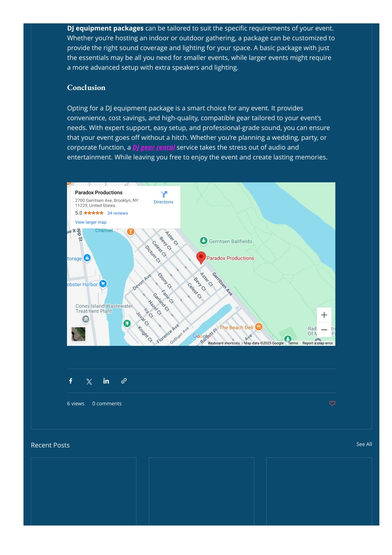392x555 pixels.
Task: Click the green restaurant marker near Joval Ct
Action: (127, 324)
